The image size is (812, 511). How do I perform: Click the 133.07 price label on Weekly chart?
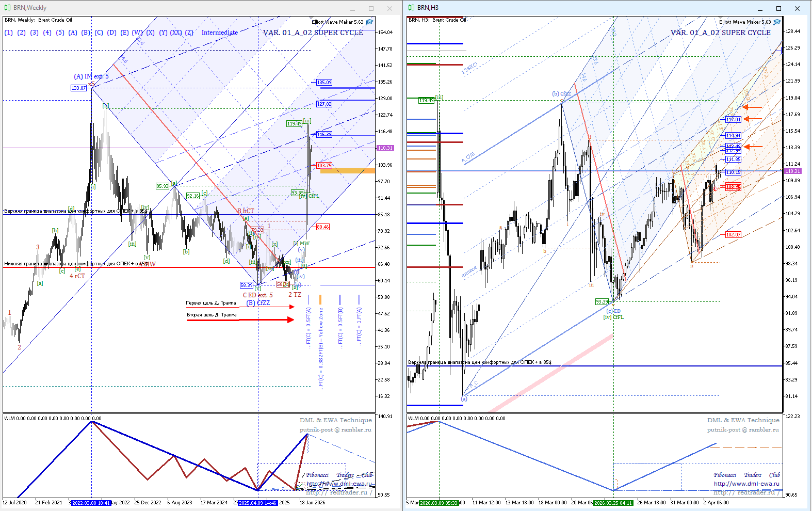click(78, 88)
